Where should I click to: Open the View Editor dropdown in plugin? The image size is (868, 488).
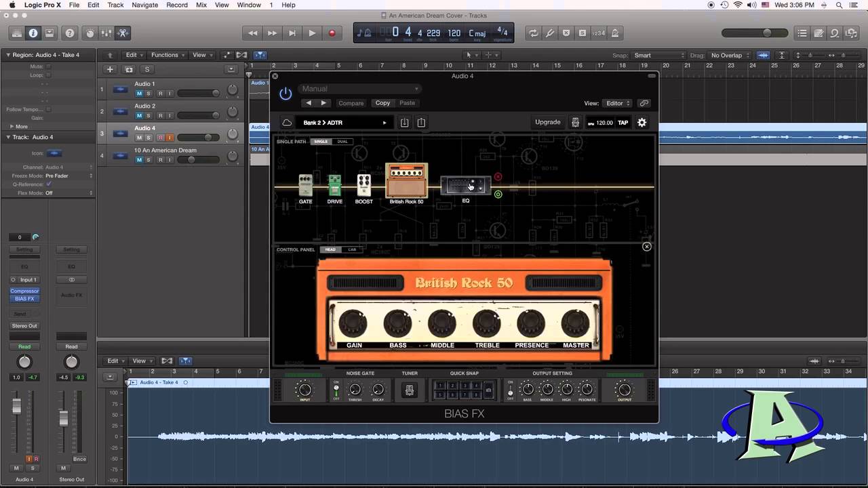click(618, 103)
